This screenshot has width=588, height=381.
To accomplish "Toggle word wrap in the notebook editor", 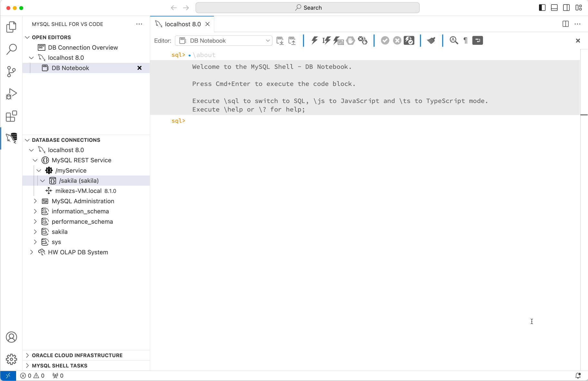I will (477, 40).
